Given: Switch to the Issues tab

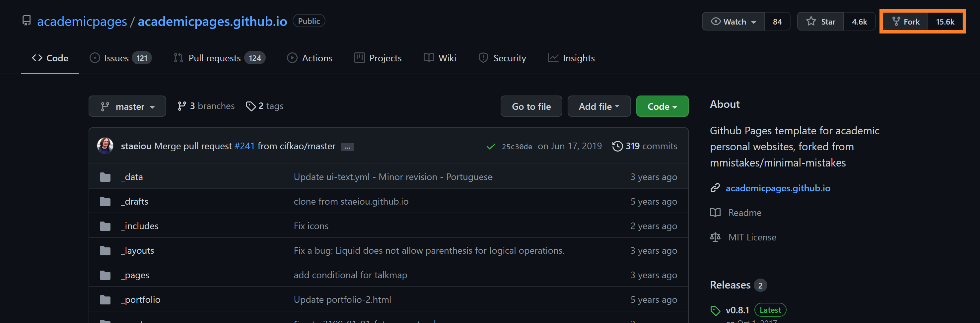Looking at the screenshot, I should (x=120, y=58).
